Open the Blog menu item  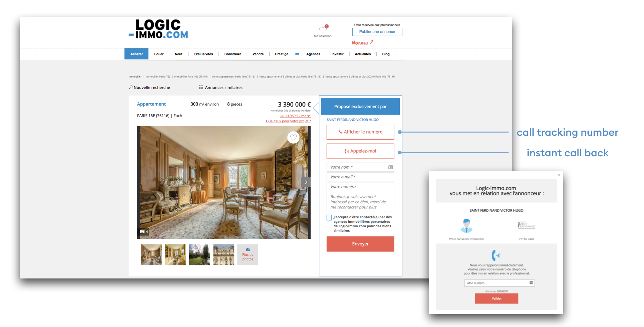point(385,54)
